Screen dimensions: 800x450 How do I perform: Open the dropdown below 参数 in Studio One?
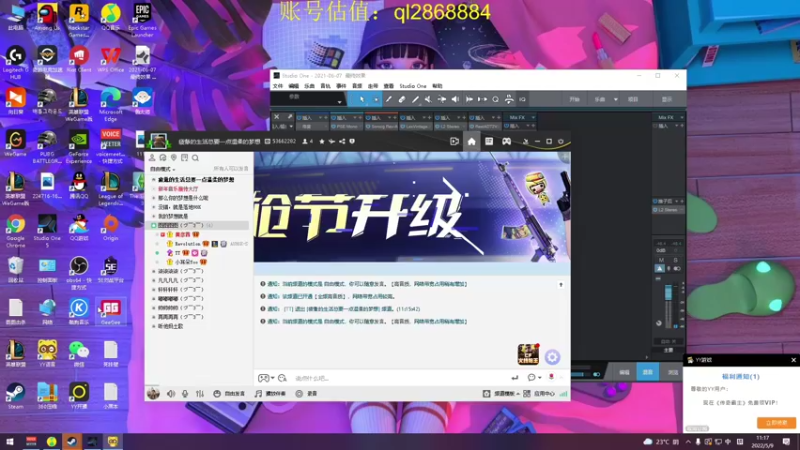point(339,103)
